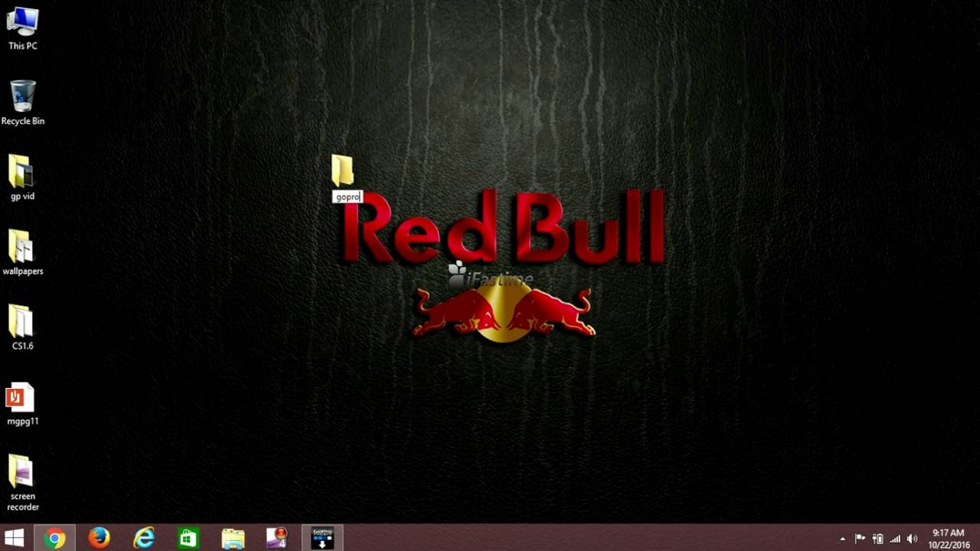This screenshot has width=980, height=551.
Task: Click the battery power tray icon
Action: click(877, 539)
